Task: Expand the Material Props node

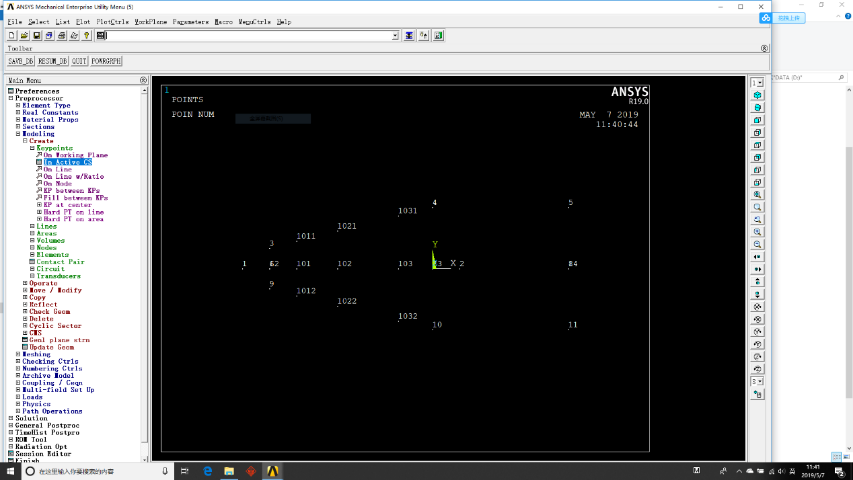Action: pyautogui.click(x=18, y=120)
